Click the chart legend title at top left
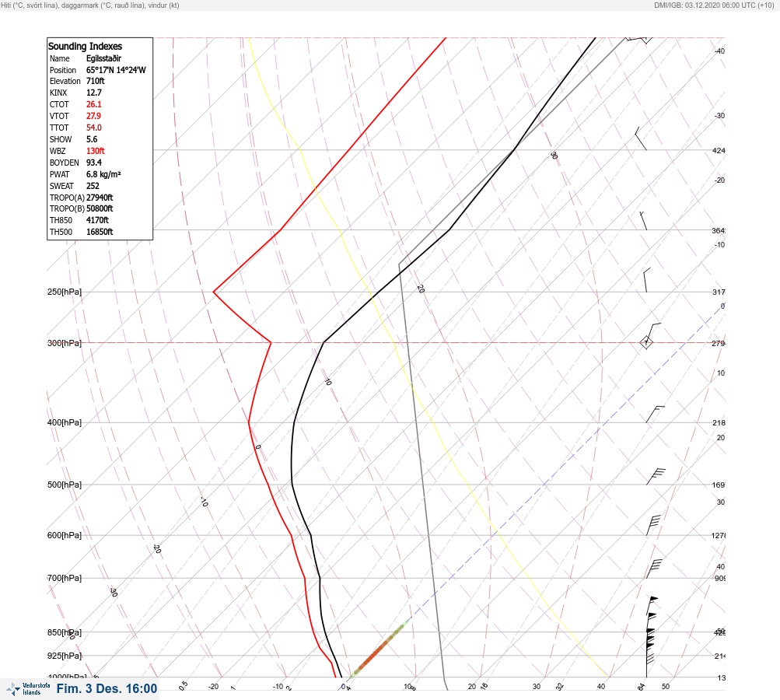This screenshot has width=780, height=700. click(x=90, y=5)
